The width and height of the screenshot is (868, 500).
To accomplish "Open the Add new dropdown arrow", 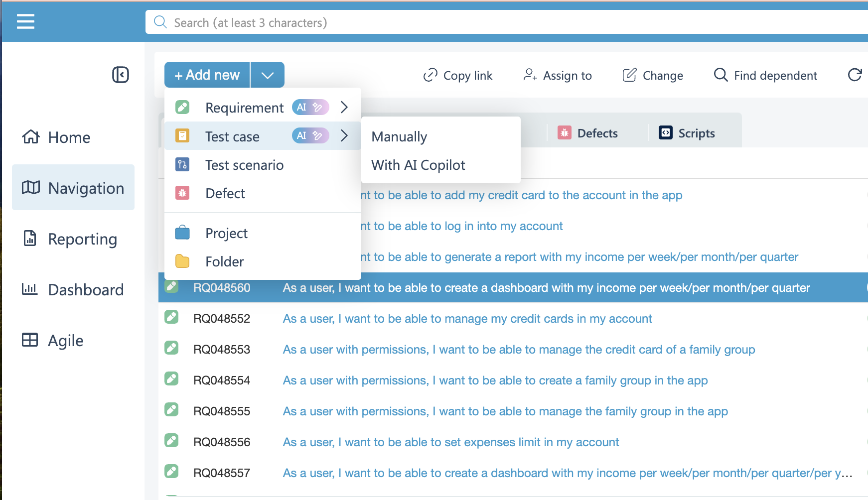I will [268, 75].
